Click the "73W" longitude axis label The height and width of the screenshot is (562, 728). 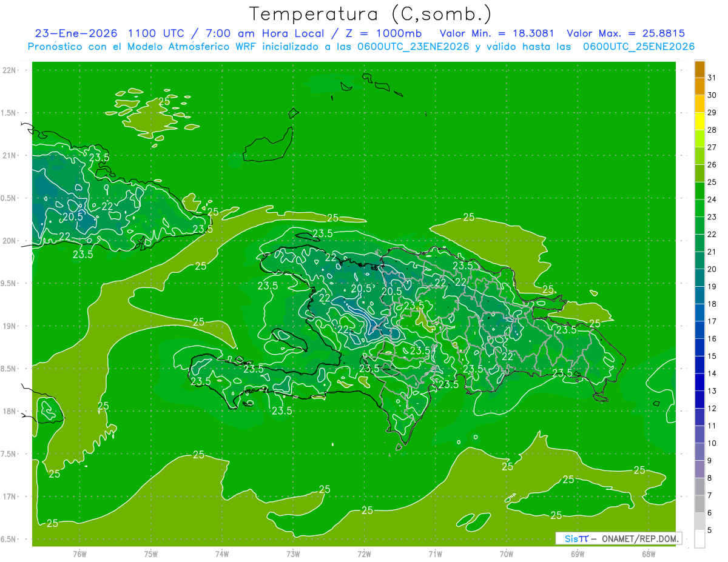[x=293, y=554]
